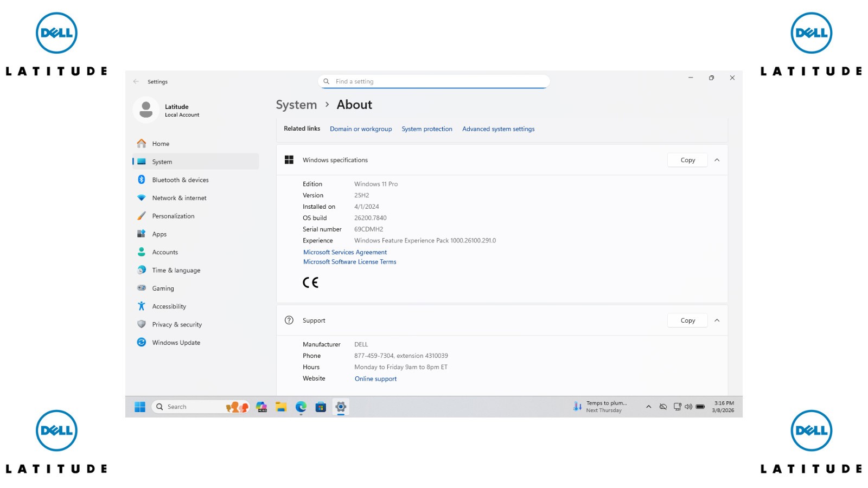
Task: Launch Microsoft Edge from the taskbar
Action: (301, 407)
